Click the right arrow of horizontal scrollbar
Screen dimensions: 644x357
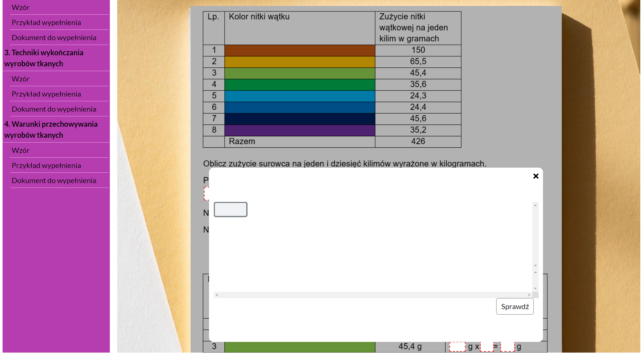click(x=529, y=295)
